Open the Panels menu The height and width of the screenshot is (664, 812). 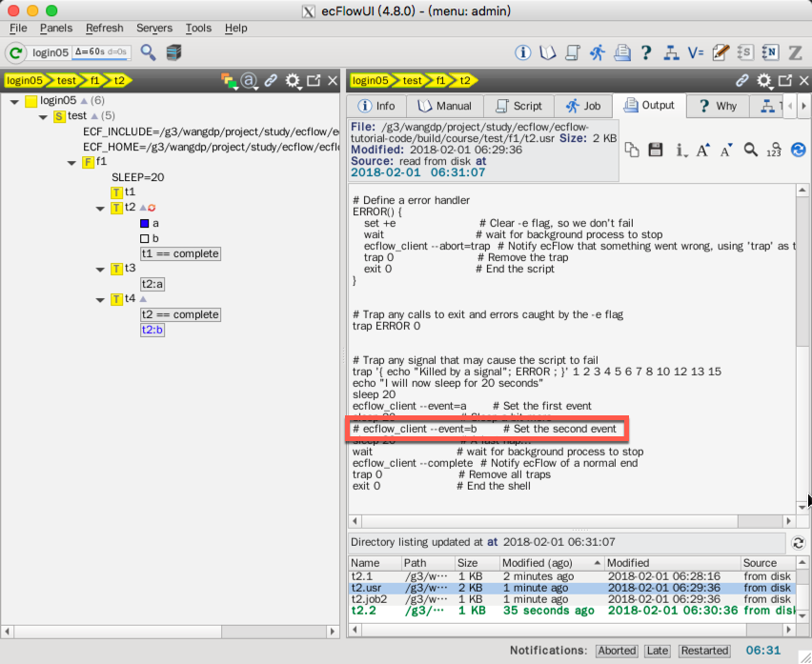tap(56, 28)
